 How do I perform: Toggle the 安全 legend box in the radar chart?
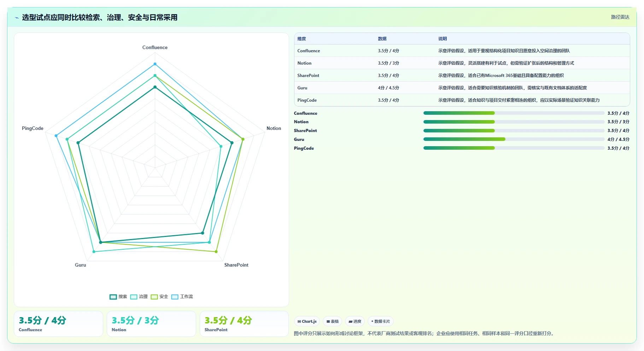(x=154, y=297)
